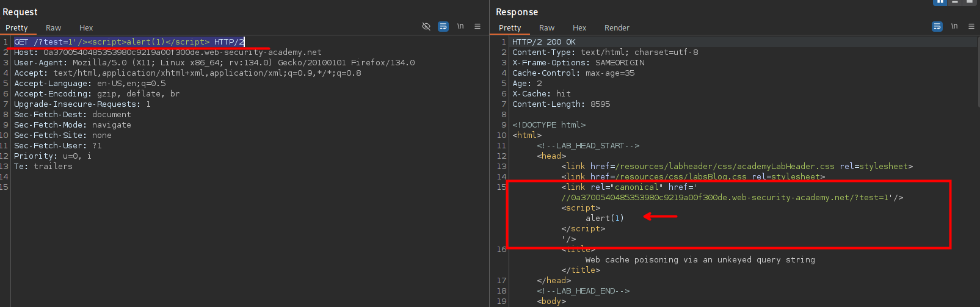Viewport: 980px width, 307px height.
Task: Open the Render tab in Response panel
Action: [x=617, y=27]
